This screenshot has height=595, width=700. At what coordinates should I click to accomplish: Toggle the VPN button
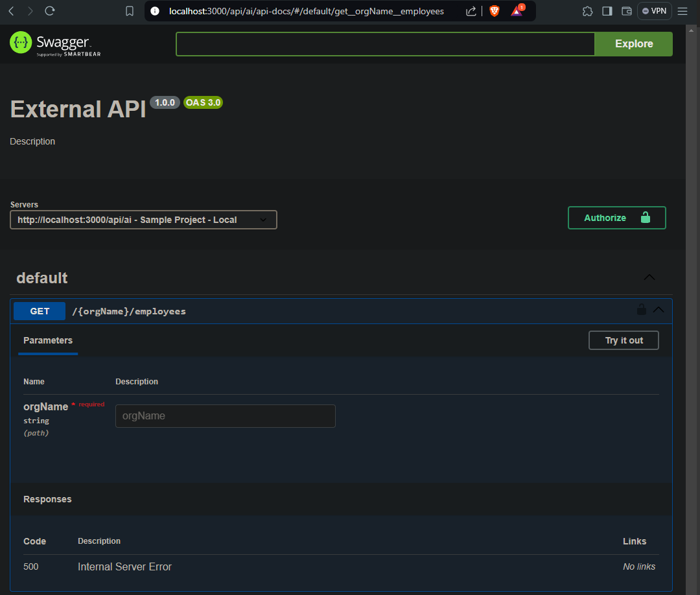(654, 11)
